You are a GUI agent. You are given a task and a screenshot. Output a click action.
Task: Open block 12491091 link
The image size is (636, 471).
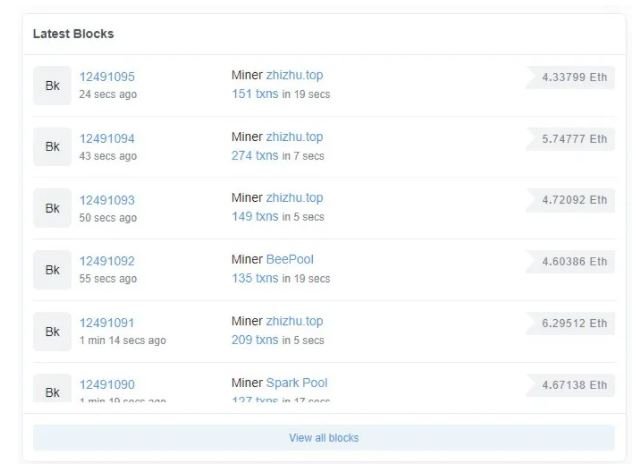pyautogui.click(x=107, y=323)
